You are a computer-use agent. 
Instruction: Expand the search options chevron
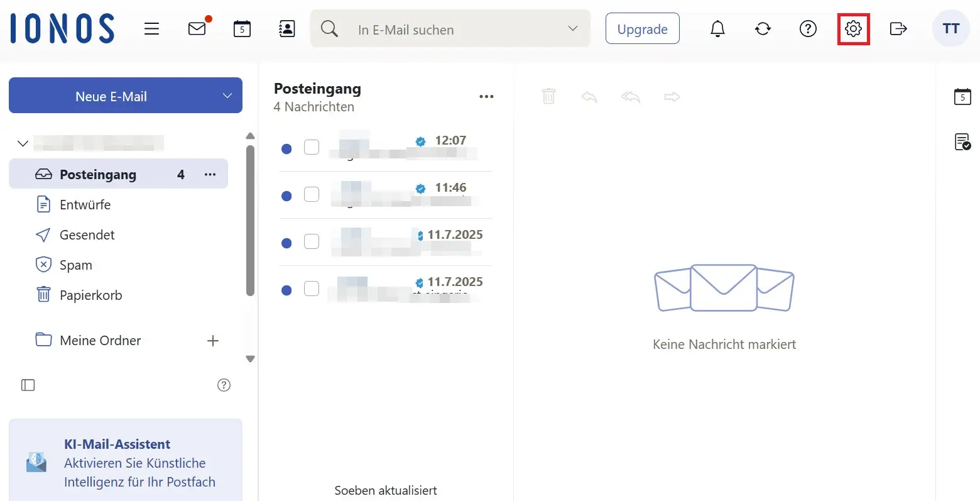pos(572,28)
